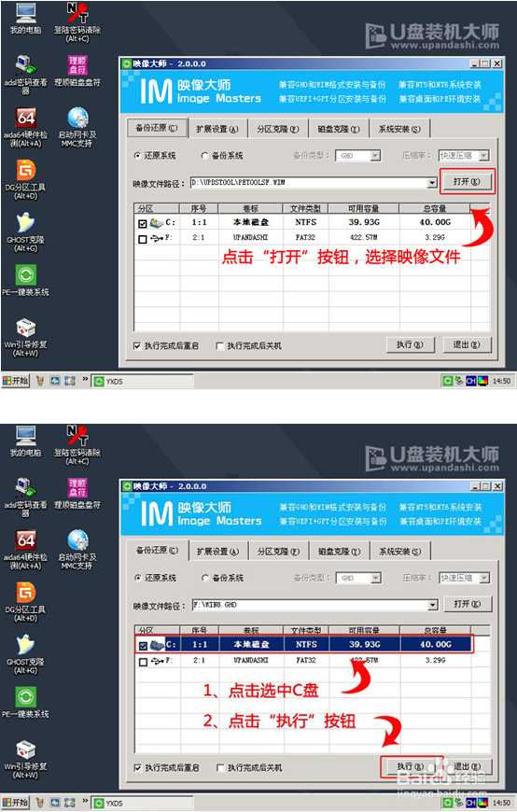Open Win引导修复 icon in the upper screenshot
Image resolution: width=517 pixels, height=812 pixels.
tap(25, 338)
